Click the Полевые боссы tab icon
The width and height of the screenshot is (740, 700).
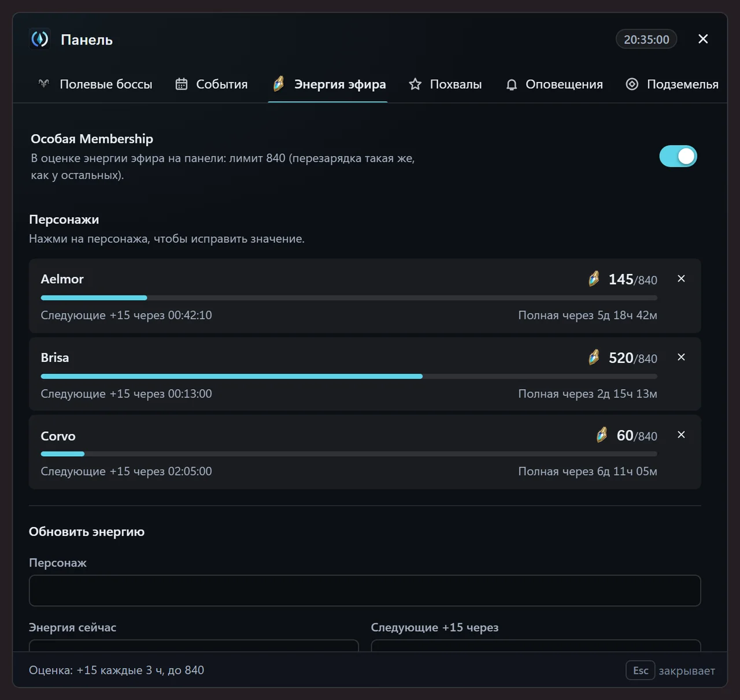click(x=44, y=84)
